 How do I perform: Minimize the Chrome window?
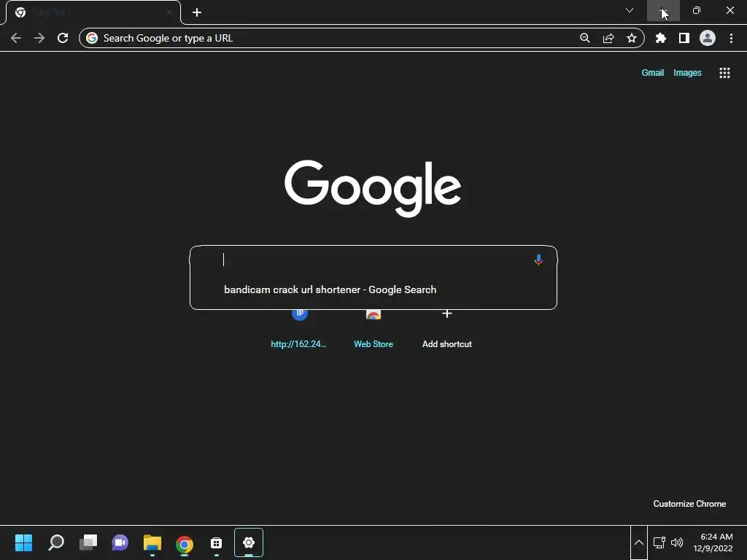coord(663,10)
